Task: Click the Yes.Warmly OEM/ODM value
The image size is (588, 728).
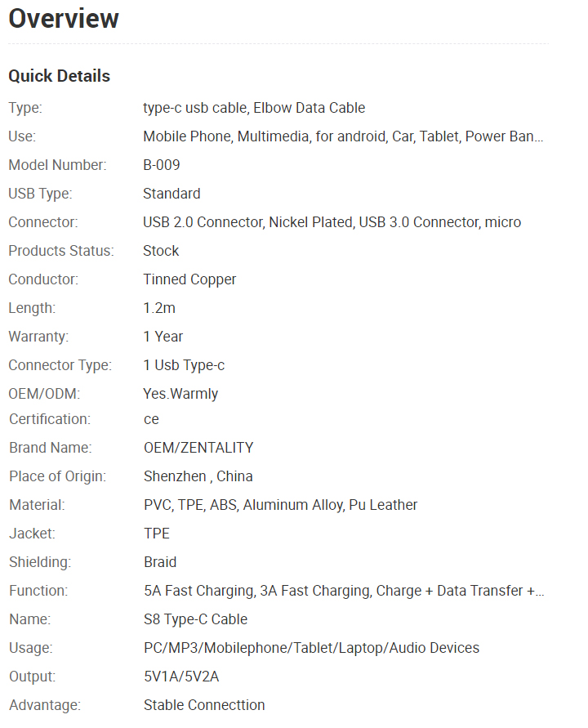Action: tap(180, 394)
